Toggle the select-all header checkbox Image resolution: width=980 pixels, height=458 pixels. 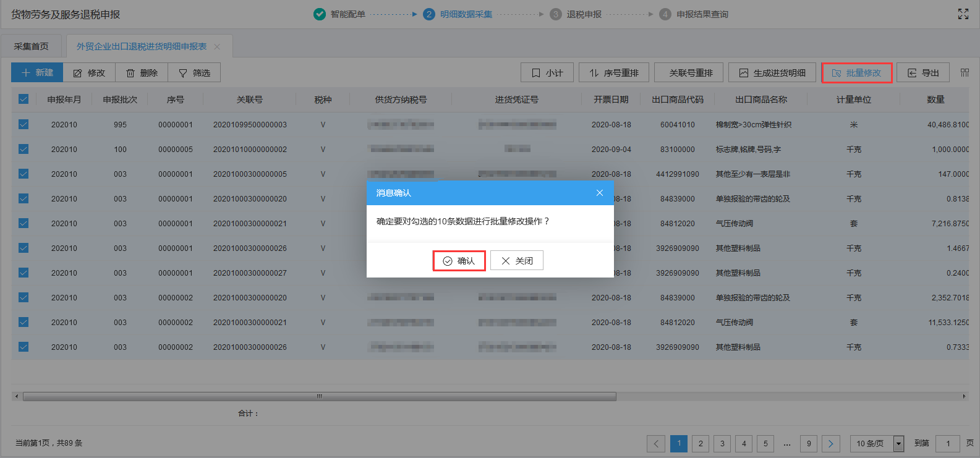[x=23, y=99]
